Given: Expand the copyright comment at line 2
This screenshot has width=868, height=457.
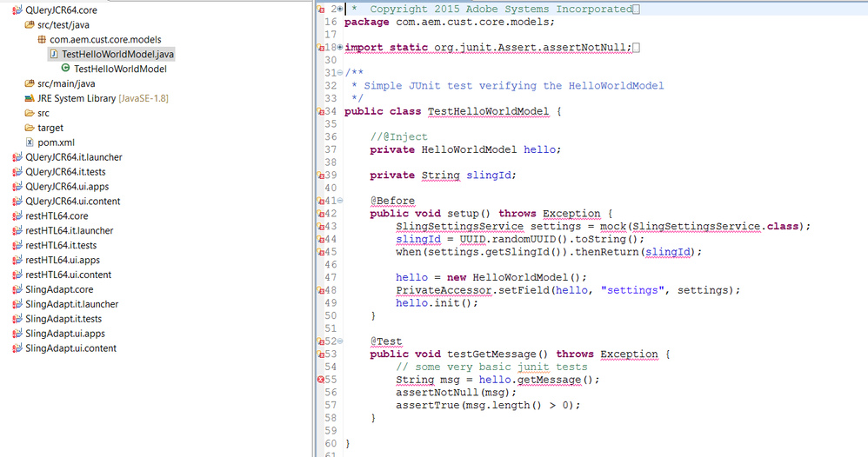Looking at the screenshot, I should (x=340, y=9).
